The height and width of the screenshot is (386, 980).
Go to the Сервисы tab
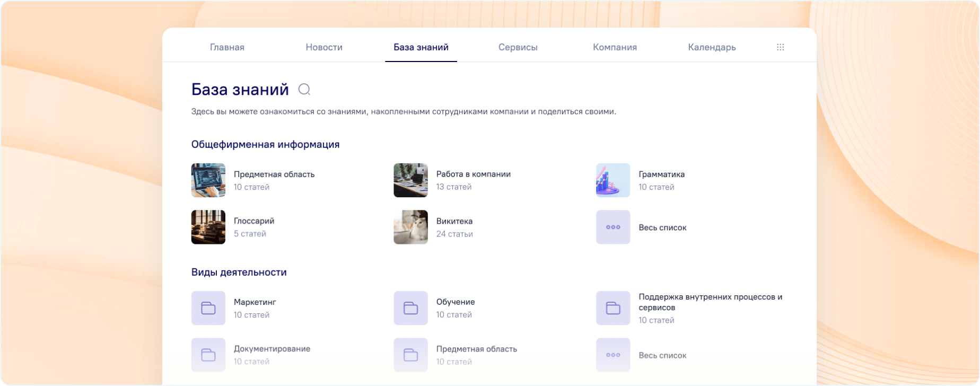(x=518, y=47)
